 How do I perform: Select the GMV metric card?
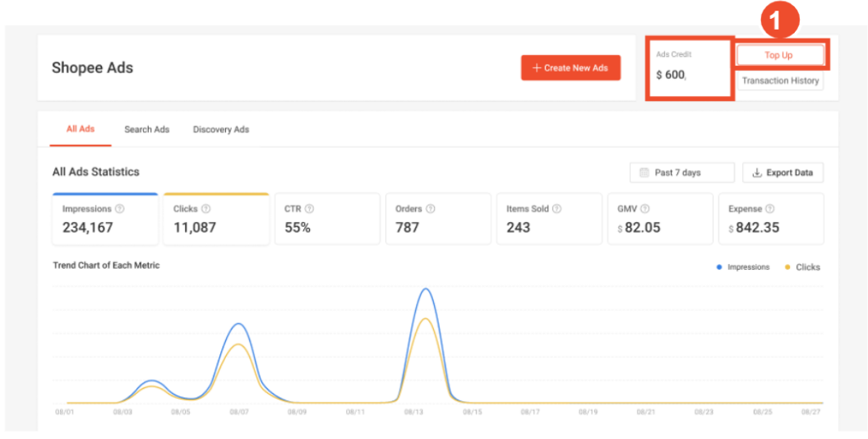click(660, 219)
